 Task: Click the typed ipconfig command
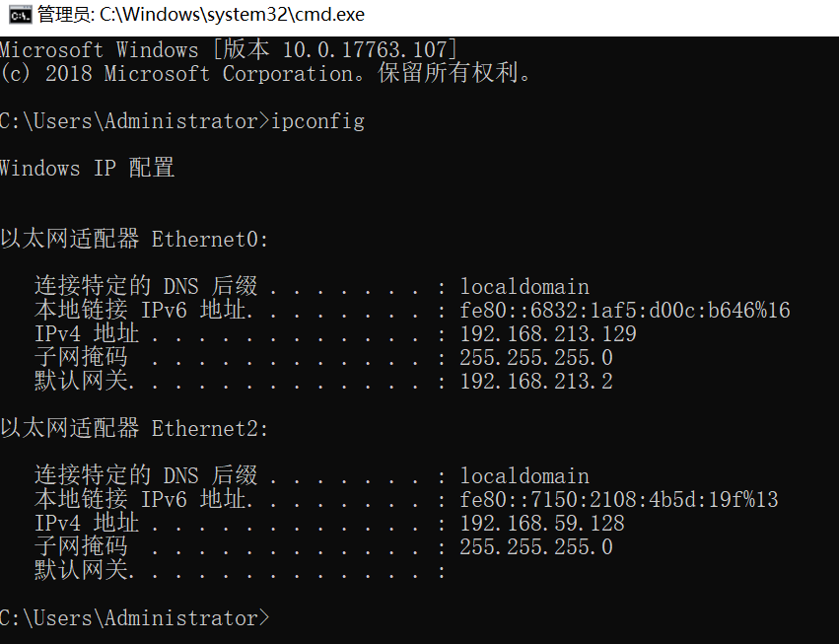(317, 121)
